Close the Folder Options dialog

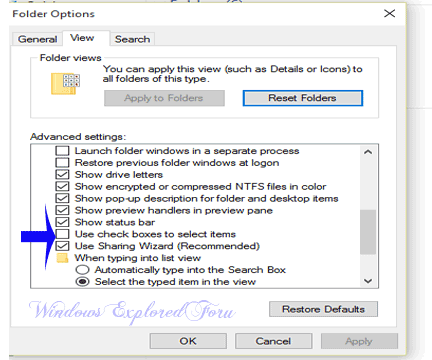[x=389, y=13]
